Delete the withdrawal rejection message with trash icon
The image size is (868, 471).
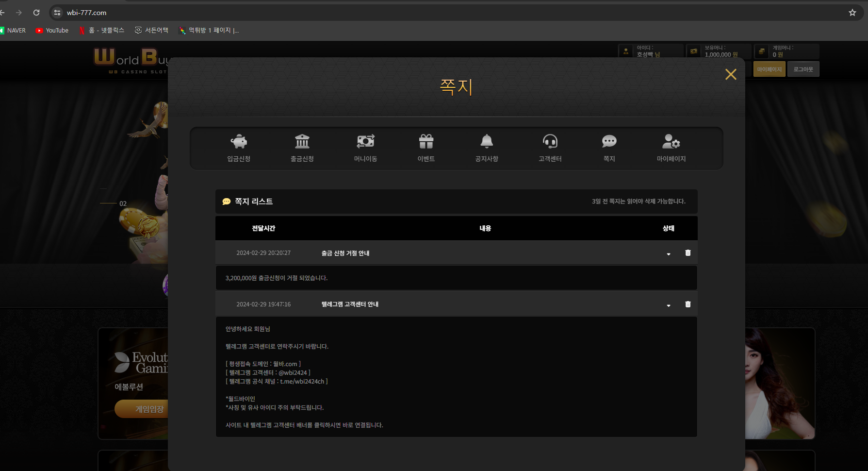(688, 253)
